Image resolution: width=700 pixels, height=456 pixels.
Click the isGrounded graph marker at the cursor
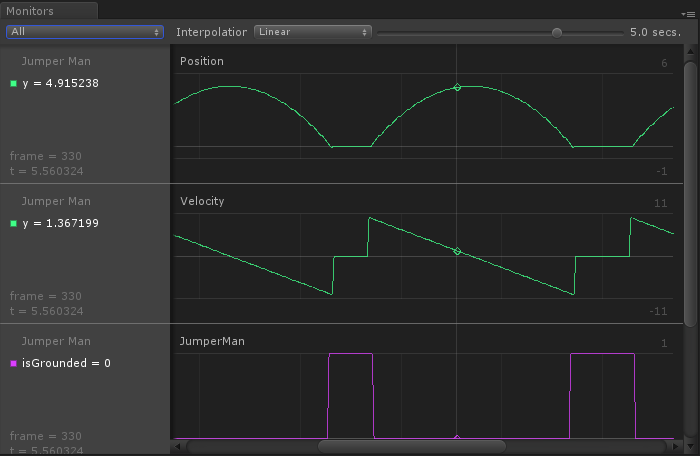[457, 437]
